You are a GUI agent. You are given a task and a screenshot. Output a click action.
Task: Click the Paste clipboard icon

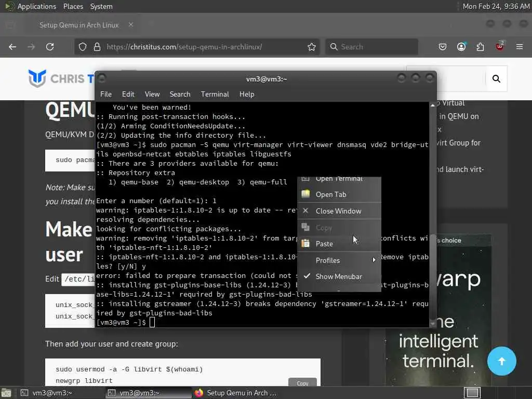(x=305, y=244)
